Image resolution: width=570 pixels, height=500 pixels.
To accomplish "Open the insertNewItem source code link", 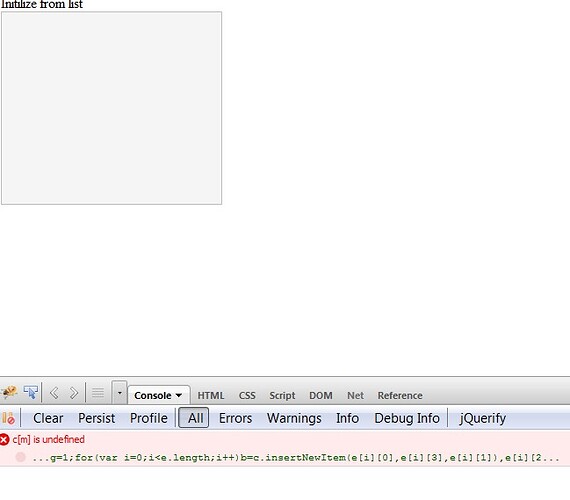I will click(296, 457).
